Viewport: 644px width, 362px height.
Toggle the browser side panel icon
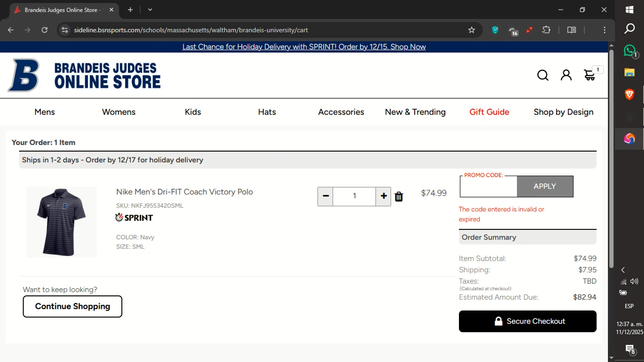point(571,30)
